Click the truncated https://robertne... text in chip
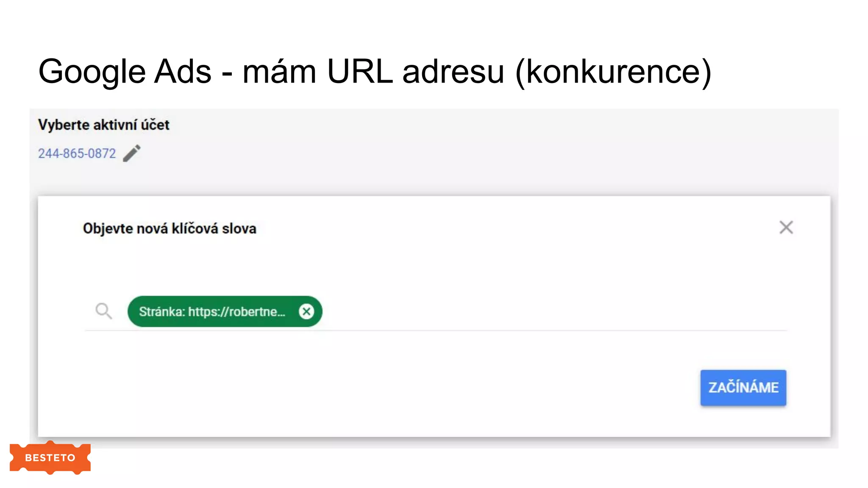 point(237,312)
